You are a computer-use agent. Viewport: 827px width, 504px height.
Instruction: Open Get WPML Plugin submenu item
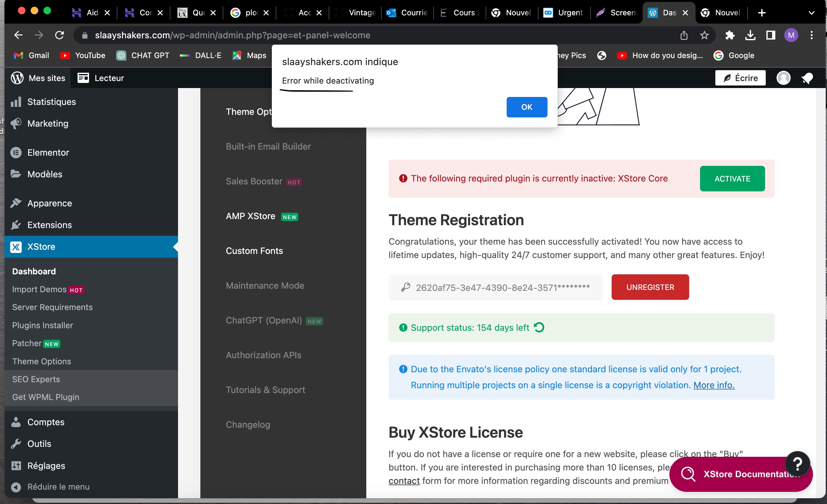click(x=45, y=397)
